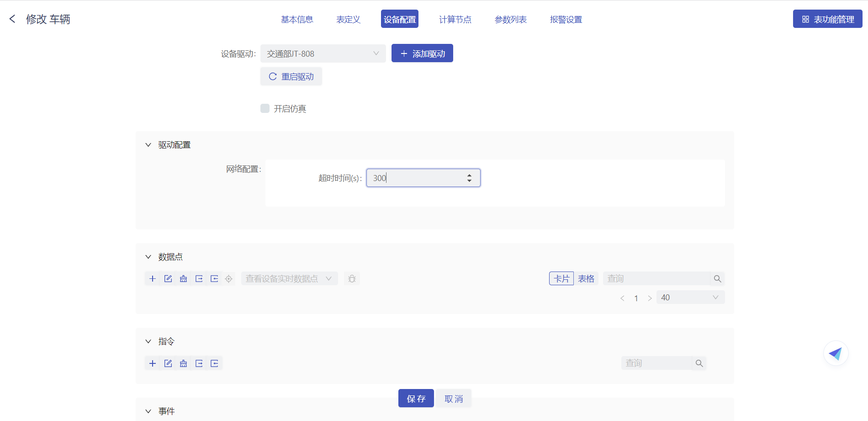
Task: Select the 设备配置 tab
Action: (400, 19)
